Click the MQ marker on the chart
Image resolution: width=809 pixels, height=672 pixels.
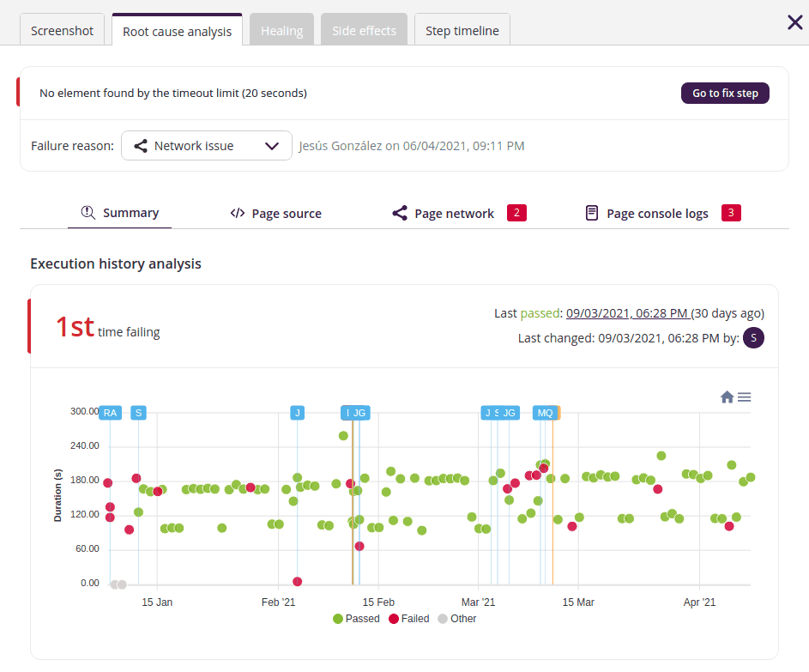pyautogui.click(x=545, y=413)
